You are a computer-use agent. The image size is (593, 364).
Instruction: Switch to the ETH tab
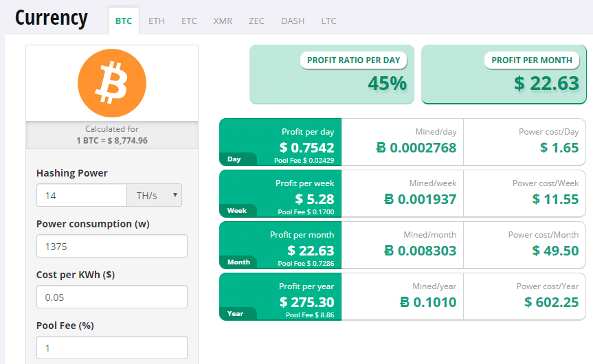pos(157,21)
